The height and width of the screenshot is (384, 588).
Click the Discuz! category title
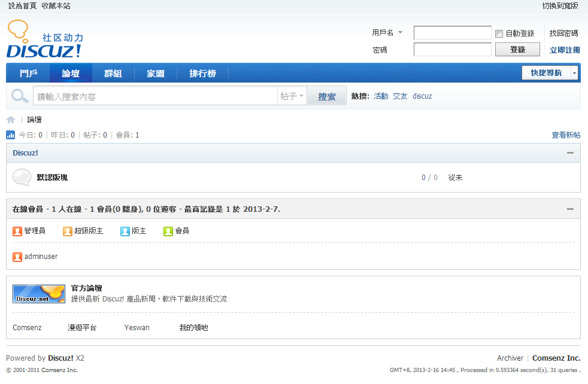[26, 153]
